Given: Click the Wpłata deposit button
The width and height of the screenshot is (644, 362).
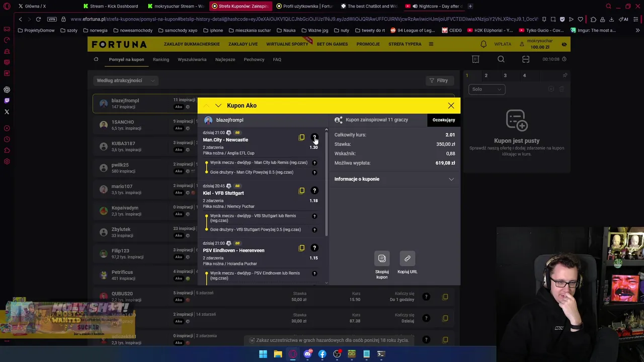Looking at the screenshot, I should click(503, 44).
